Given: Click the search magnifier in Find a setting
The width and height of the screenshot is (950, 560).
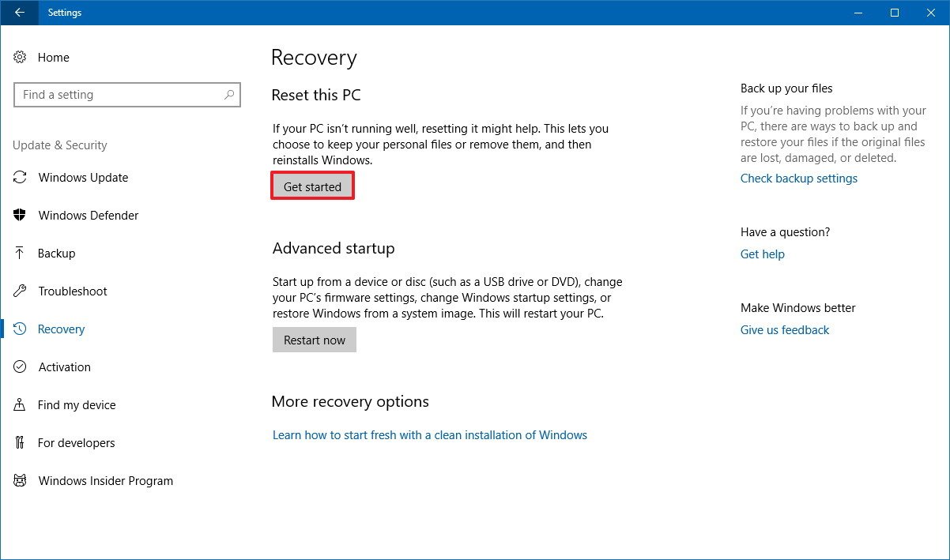Looking at the screenshot, I should point(229,95).
